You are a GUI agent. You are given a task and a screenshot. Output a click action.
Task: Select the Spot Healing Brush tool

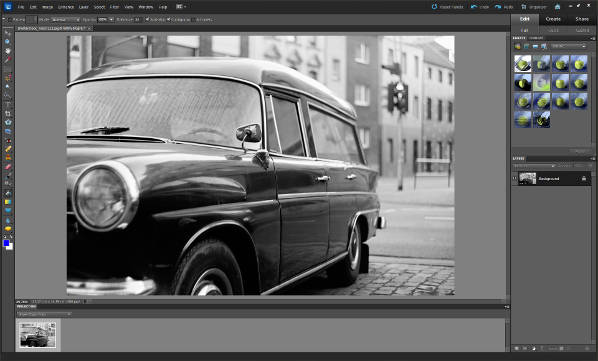point(7,149)
